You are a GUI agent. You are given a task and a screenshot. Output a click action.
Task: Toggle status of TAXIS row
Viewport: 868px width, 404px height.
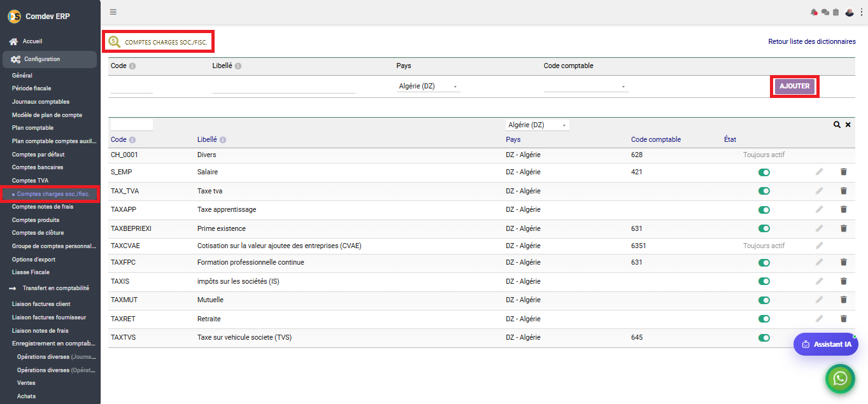[x=764, y=281]
